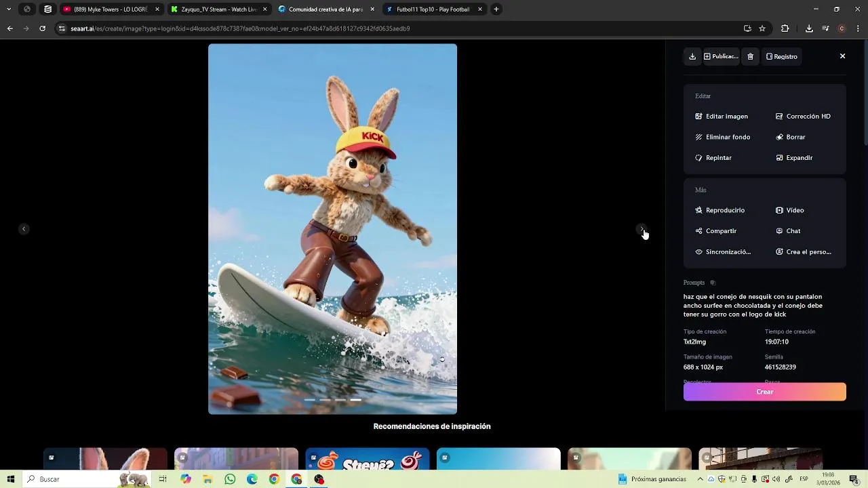Screen dimensions: 868x488
Task: Choose Repintar tool
Action: 713,158
